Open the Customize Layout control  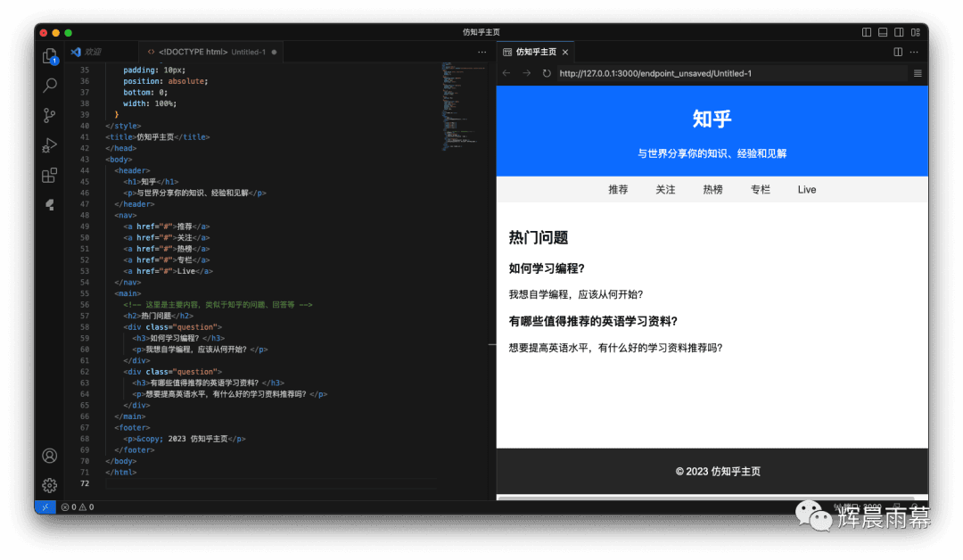pyautogui.click(x=916, y=32)
